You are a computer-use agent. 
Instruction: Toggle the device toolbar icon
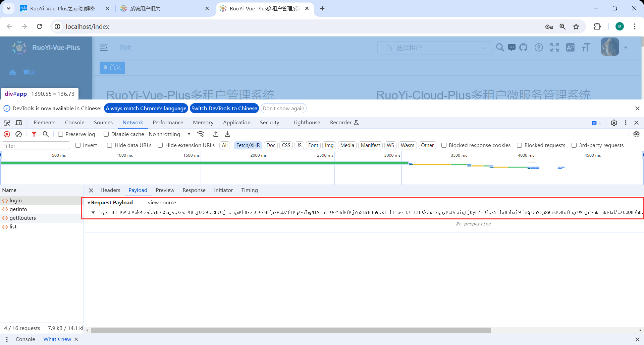[x=19, y=123]
